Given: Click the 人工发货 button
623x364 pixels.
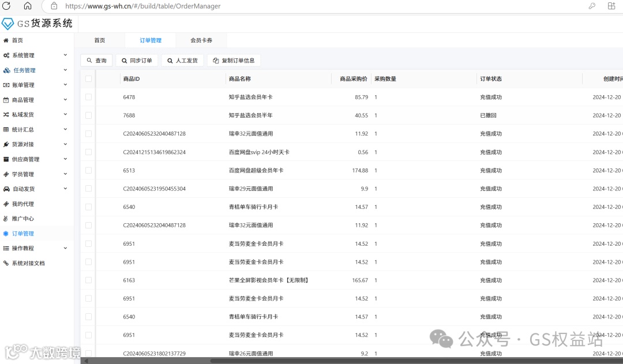Looking at the screenshot, I should point(182,61).
